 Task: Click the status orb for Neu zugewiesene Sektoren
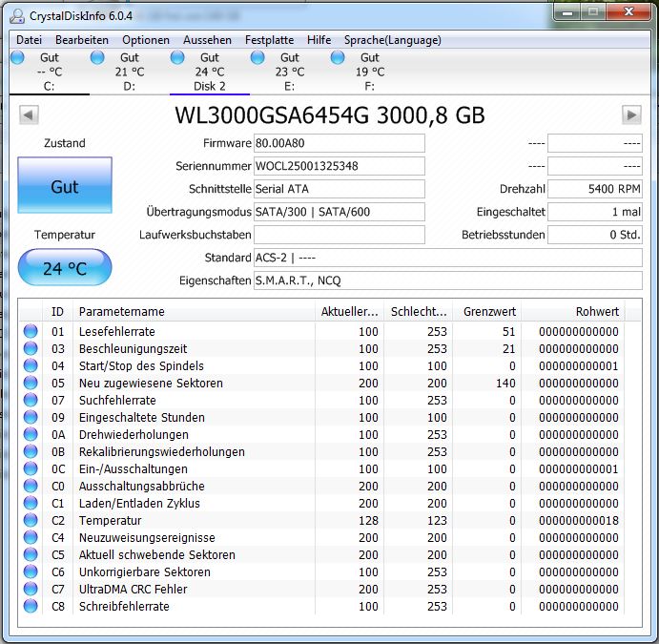[31, 383]
